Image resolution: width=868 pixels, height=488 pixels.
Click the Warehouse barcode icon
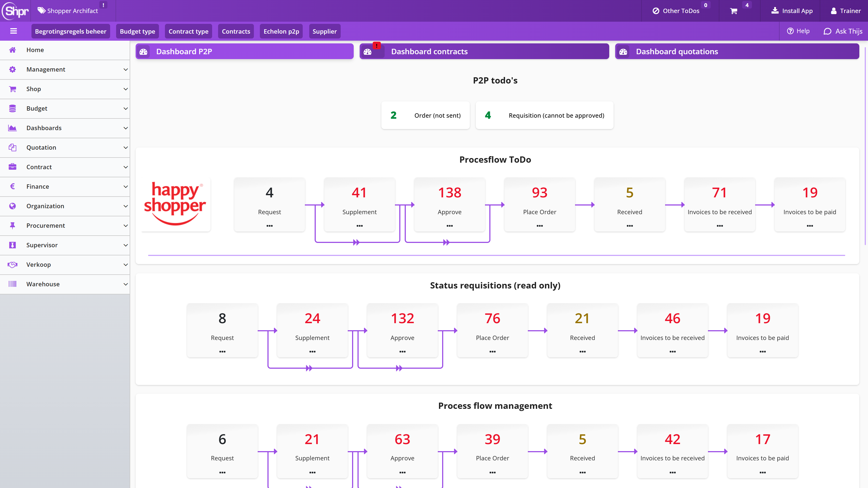(x=12, y=284)
